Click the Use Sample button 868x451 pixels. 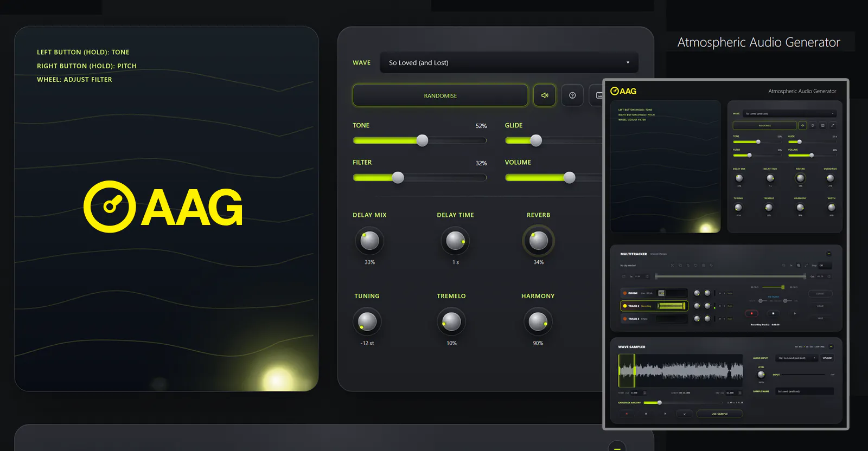tap(720, 414)
